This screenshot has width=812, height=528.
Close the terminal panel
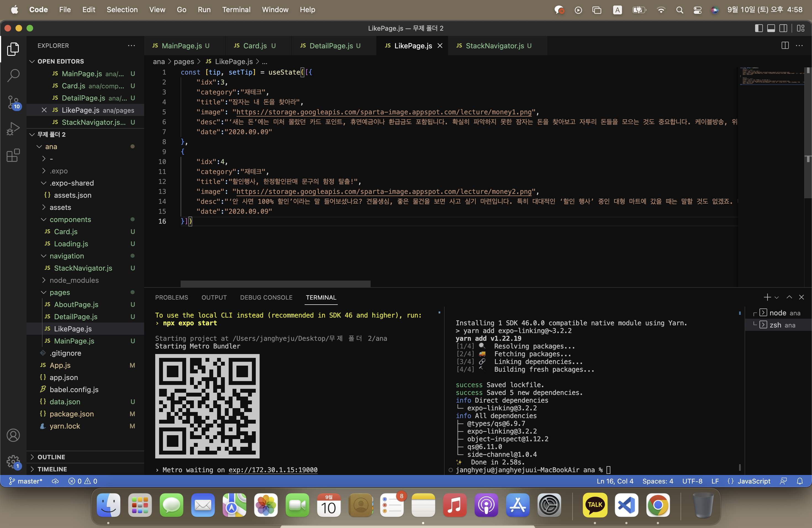[801, 297]
